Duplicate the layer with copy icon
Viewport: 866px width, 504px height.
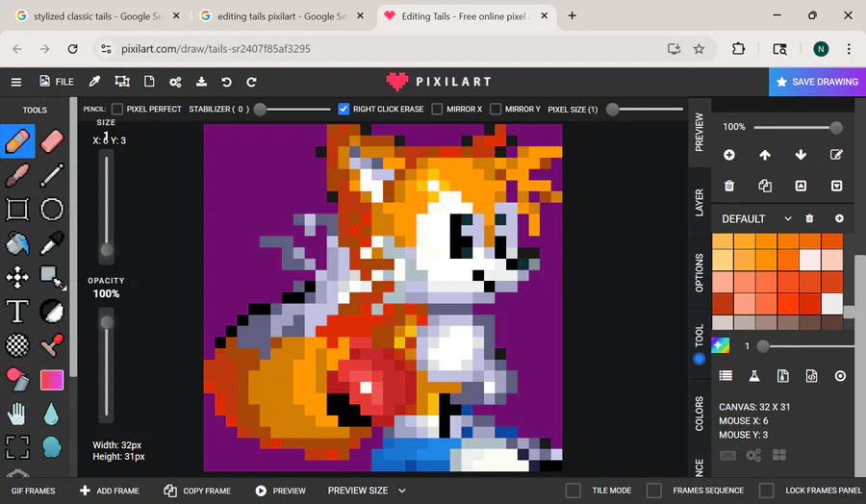(765, 186)
